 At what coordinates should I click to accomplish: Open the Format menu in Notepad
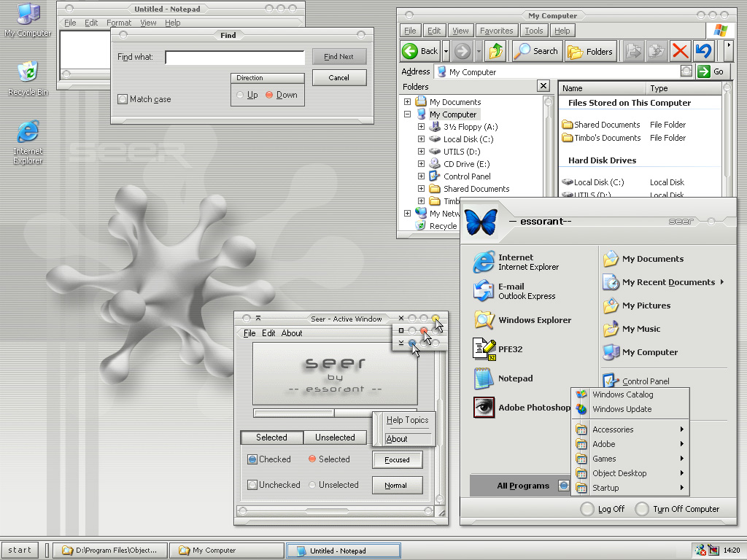(x=119, y=23)
